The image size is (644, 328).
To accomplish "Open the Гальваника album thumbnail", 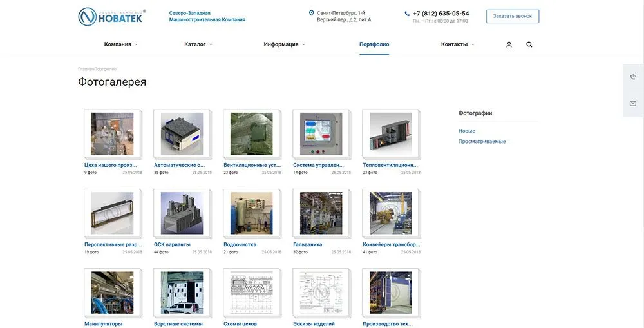I will point(321,213).
